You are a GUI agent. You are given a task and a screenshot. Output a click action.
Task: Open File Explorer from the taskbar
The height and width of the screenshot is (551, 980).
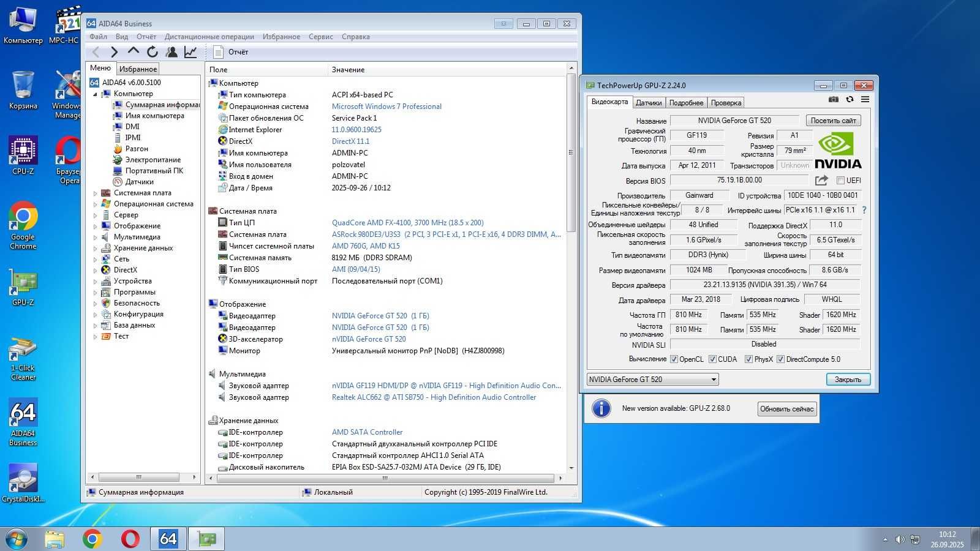[x=55, y=539]
